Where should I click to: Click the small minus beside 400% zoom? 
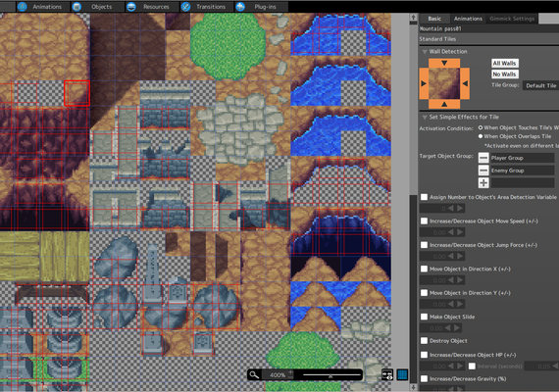[291, 377]
